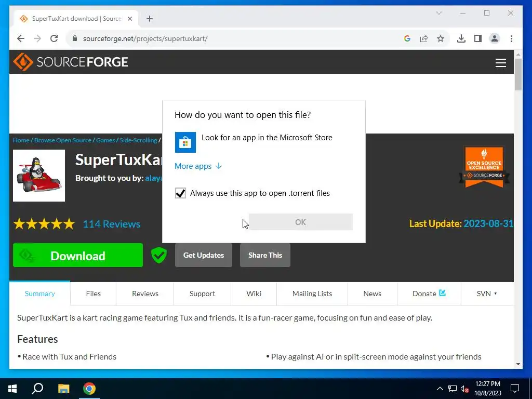Click the scrollbar down arrow

point(518,364)
